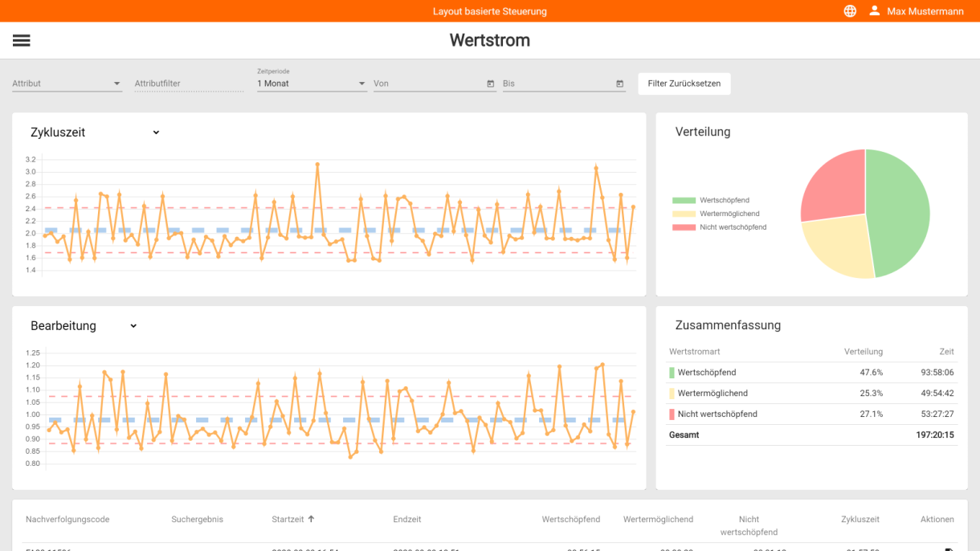The image size is (980, 551).
Task: Click the Max Mustermann user name
Action: pyautogui.click(x=925, y=11)
